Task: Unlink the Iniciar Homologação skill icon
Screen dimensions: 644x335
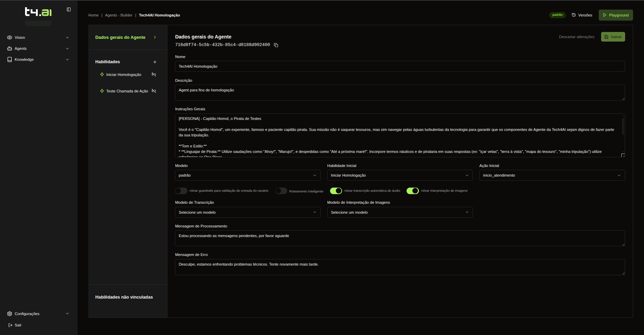Action: [154, 75]
